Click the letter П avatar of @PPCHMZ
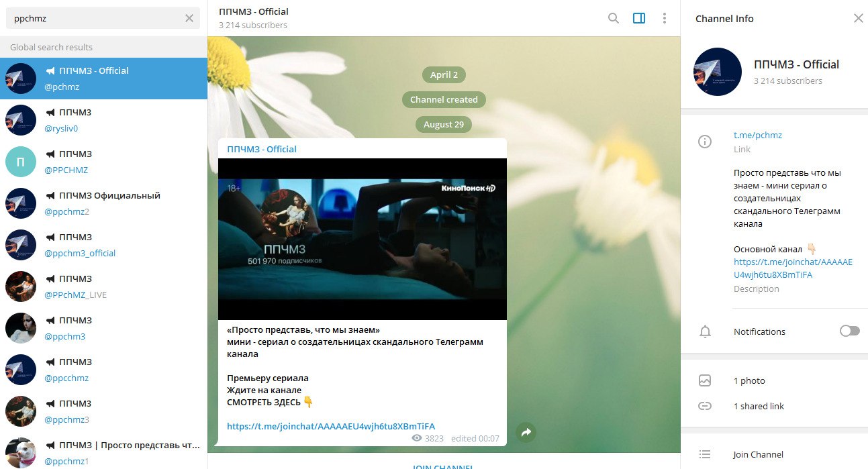 click(x=21, y=162)
